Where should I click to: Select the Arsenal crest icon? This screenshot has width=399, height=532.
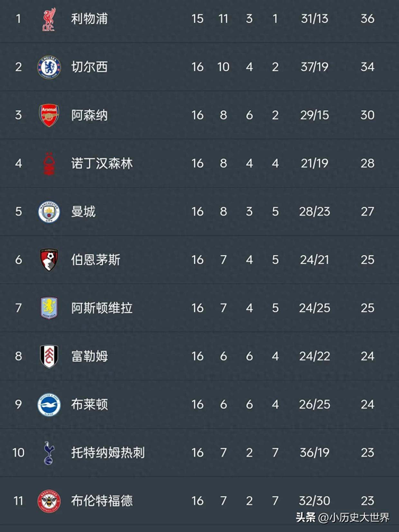49,115
